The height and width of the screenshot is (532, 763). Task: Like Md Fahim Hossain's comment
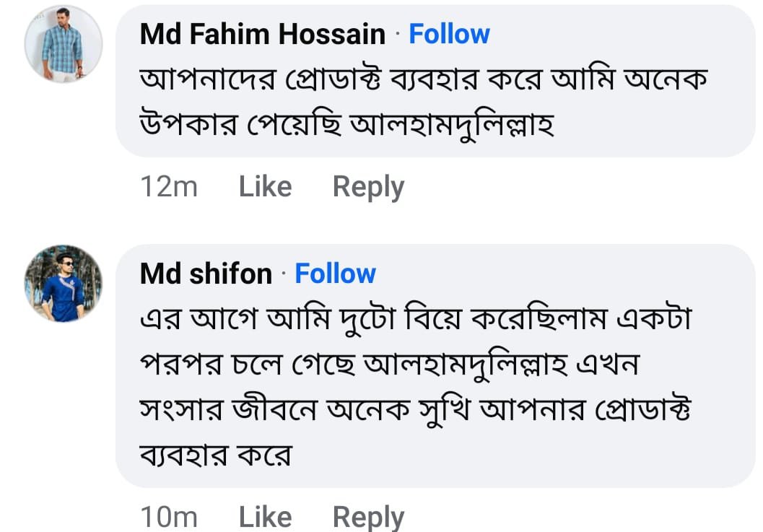[265, 187]
